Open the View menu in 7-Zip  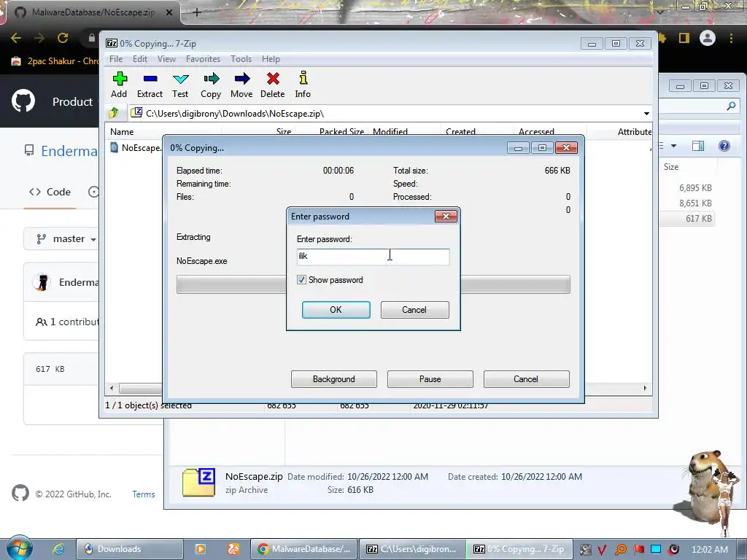167,59
